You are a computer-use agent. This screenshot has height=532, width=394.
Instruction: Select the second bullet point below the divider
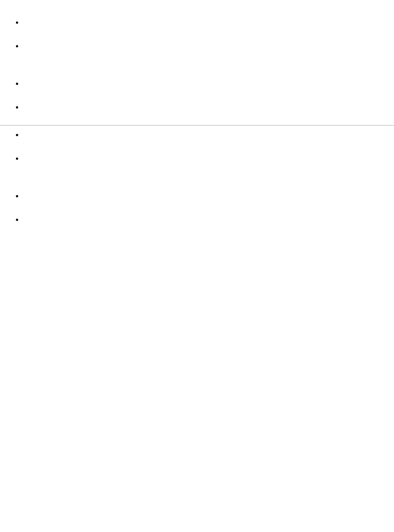click(x=17, y=159)
